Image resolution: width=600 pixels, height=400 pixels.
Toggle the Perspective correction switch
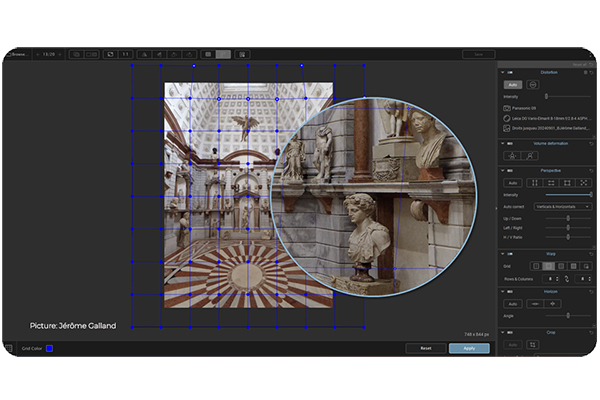(x=510, y=170)
